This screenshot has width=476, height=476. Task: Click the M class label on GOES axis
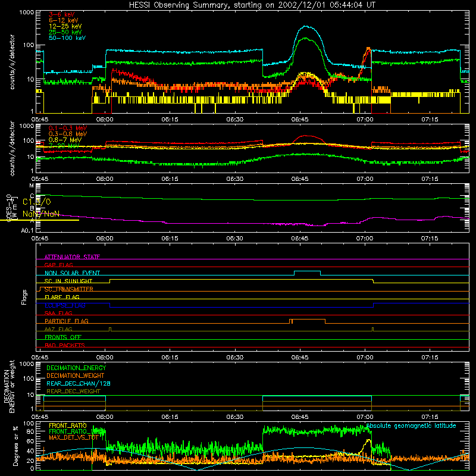[32, 185]
